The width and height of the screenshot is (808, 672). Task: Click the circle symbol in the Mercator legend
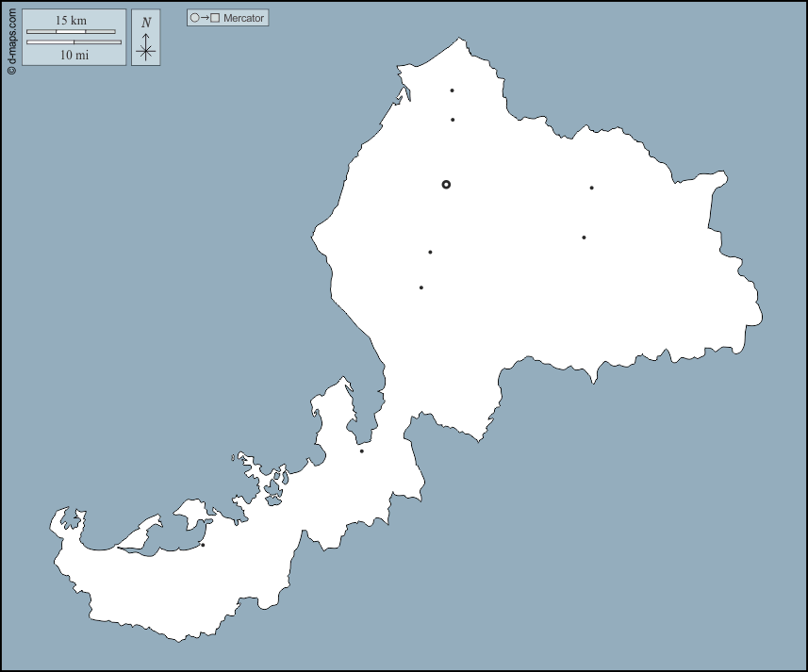(194, 18)
